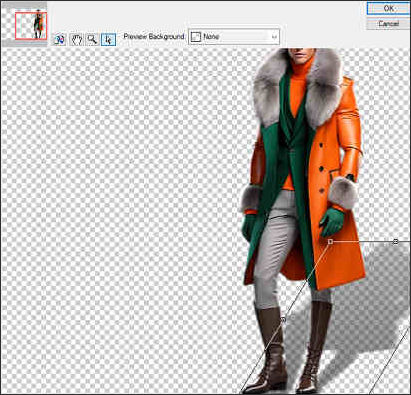Click the OK button
411x395 pixels.
coord(388,8)
